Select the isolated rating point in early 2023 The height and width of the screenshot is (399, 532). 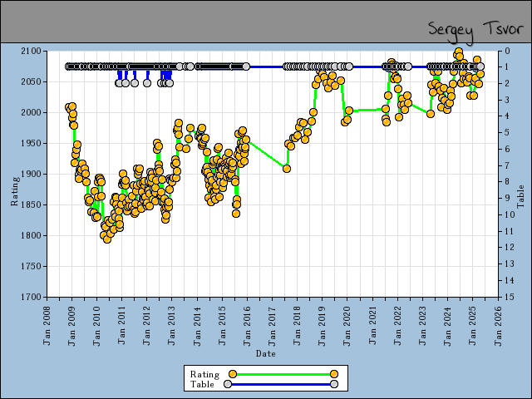point(431,114)
